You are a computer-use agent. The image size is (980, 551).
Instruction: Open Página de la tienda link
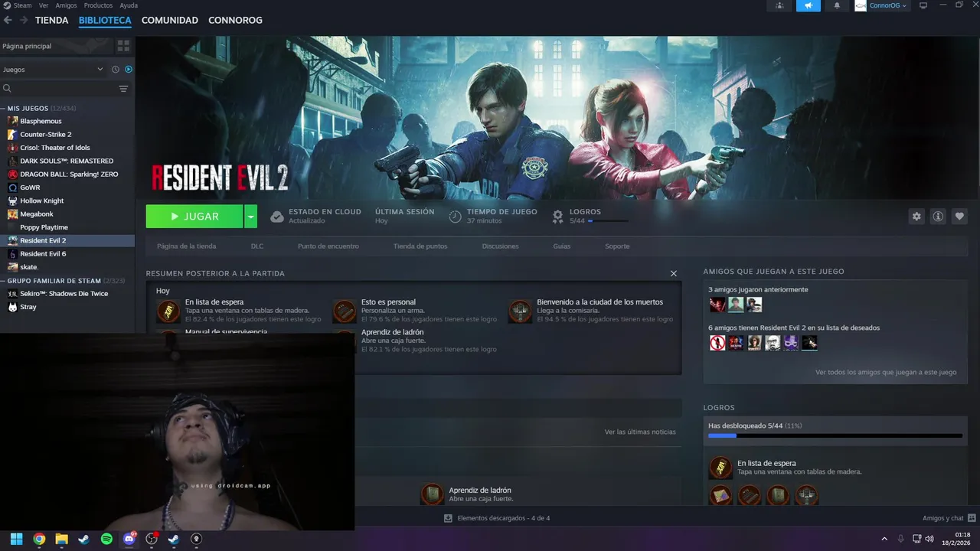[186, 246]
